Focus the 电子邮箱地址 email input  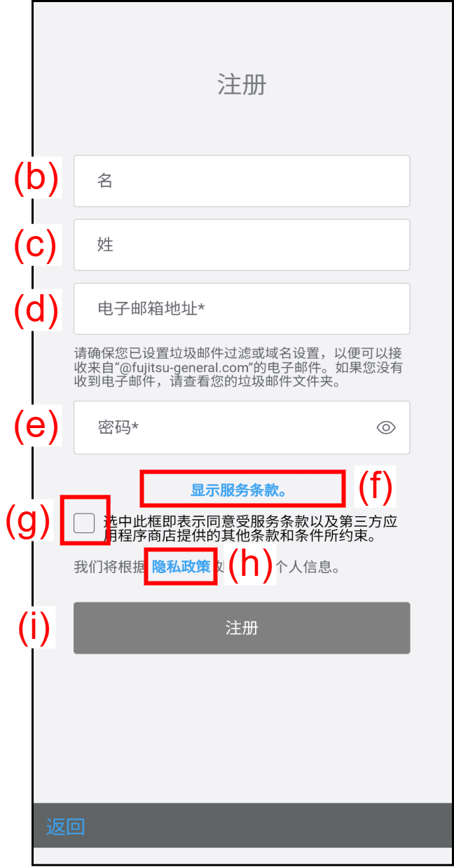click(x=242, y=308)
